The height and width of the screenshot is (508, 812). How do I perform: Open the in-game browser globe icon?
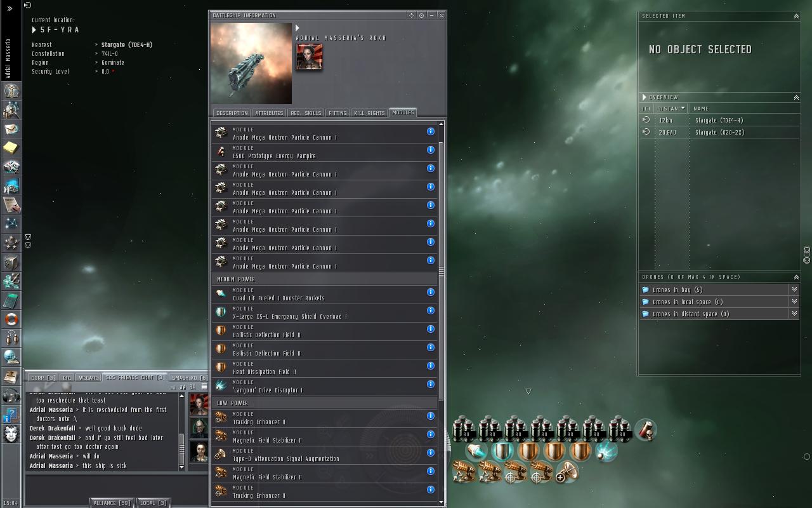pos(11,356)
